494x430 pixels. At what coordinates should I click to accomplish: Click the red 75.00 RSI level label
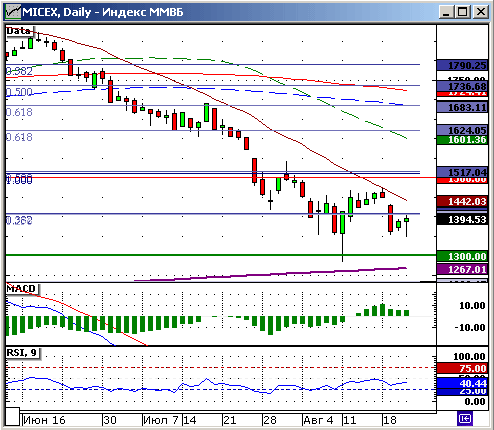pos(462,368)
